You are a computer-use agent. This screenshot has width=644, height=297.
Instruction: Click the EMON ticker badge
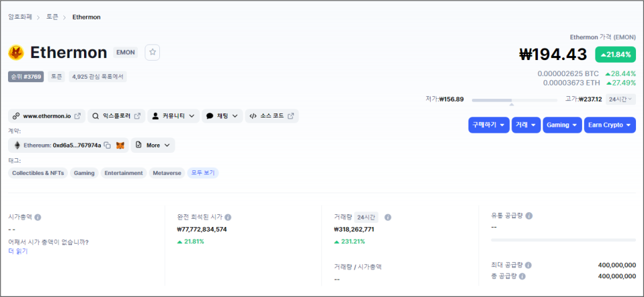click(125, 52)
